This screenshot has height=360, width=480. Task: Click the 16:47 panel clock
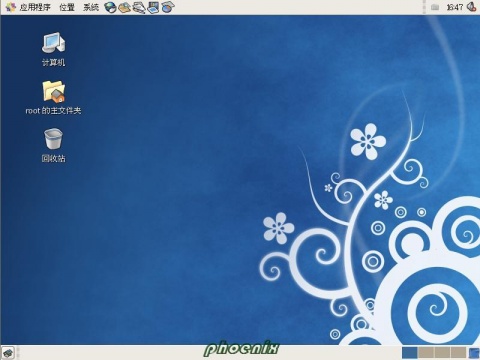455,7
